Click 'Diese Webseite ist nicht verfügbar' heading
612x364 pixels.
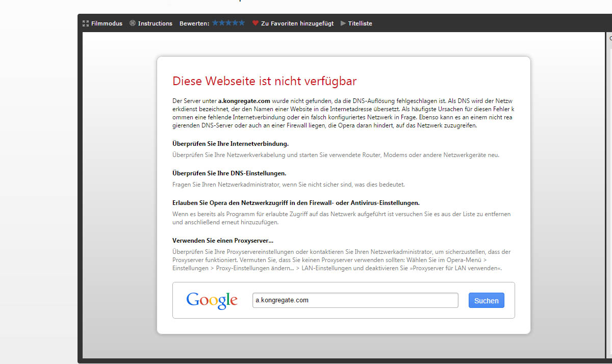click(x=264, y=81)
